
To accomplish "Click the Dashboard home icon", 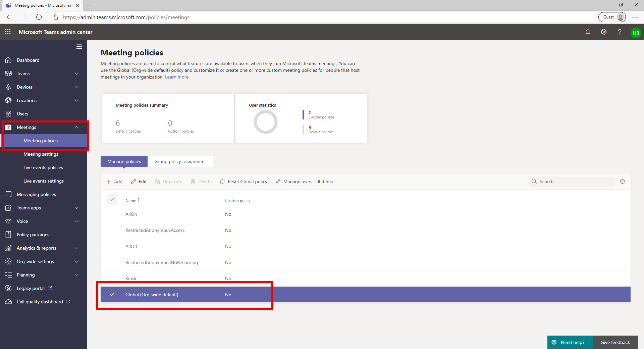I will tap(8, 60).
